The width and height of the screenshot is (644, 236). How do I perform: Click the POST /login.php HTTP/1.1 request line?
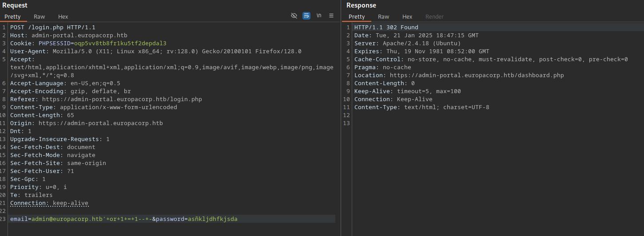(x=53, y=27)
